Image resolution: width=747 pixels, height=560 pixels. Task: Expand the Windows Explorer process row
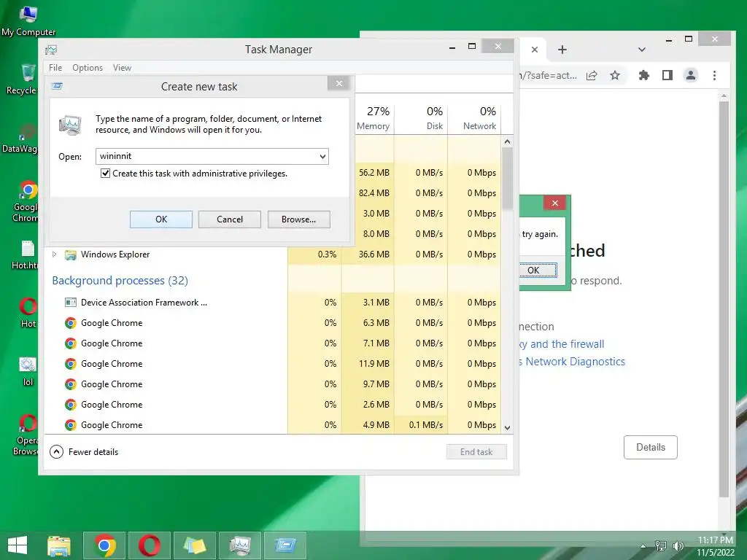54,254
